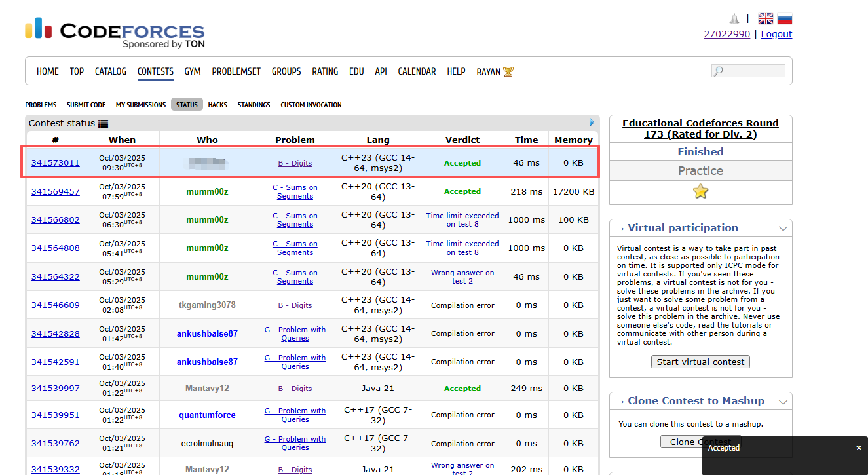This screenshot has height=475, width=868.
Task: Select the STATUS tab
Action: (x=187, y=105)
